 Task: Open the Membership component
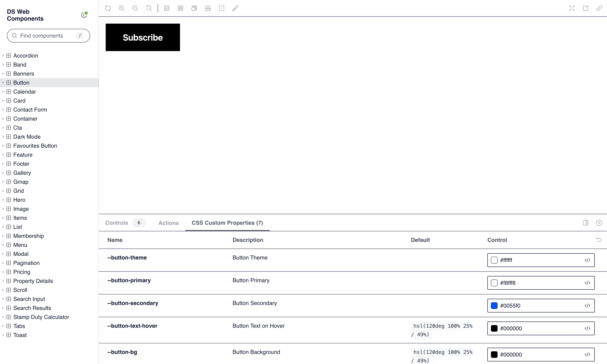(29, 236)
